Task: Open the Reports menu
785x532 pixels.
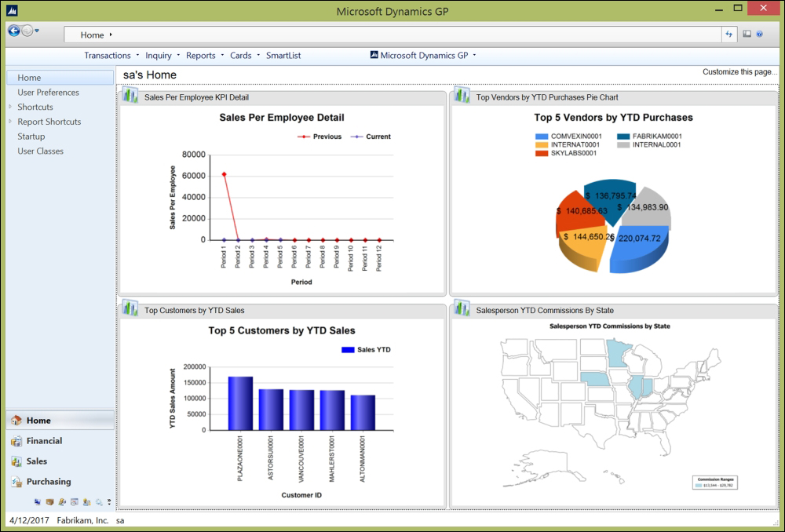Action: (x=201, y=56)
